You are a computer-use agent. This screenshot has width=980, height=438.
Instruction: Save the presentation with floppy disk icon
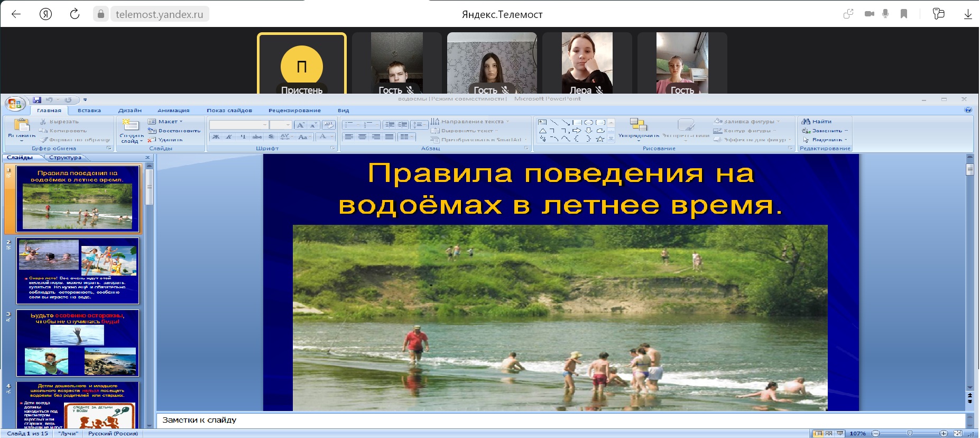(37, 99)
